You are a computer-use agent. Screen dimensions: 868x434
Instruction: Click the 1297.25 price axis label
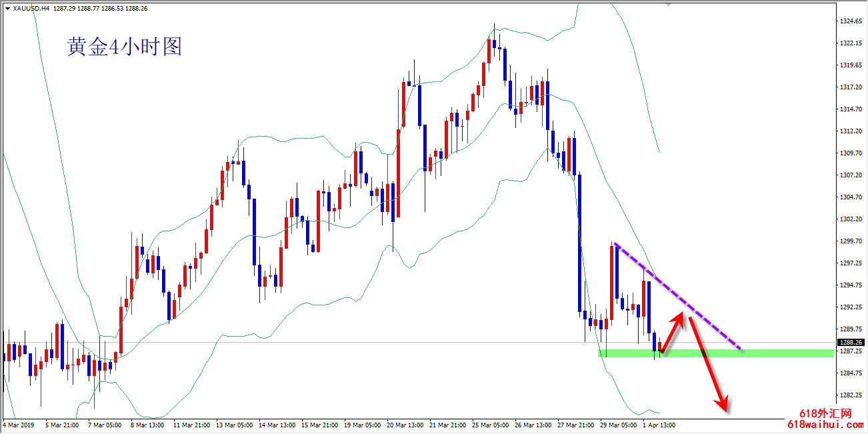tap(850, 263)
